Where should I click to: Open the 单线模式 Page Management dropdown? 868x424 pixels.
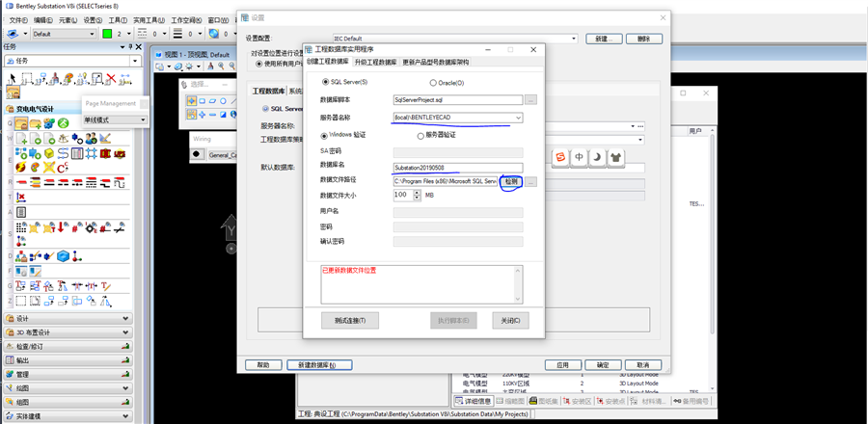(143, 119)
